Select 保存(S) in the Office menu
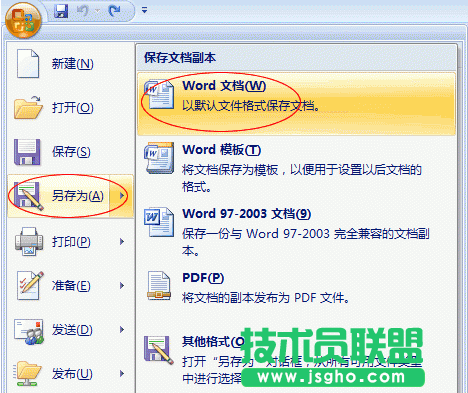 click(x=70, y=152)
